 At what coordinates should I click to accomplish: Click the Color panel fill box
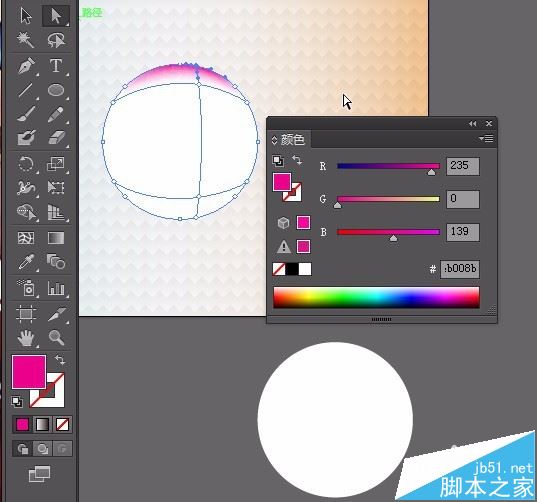click(282, 182)
